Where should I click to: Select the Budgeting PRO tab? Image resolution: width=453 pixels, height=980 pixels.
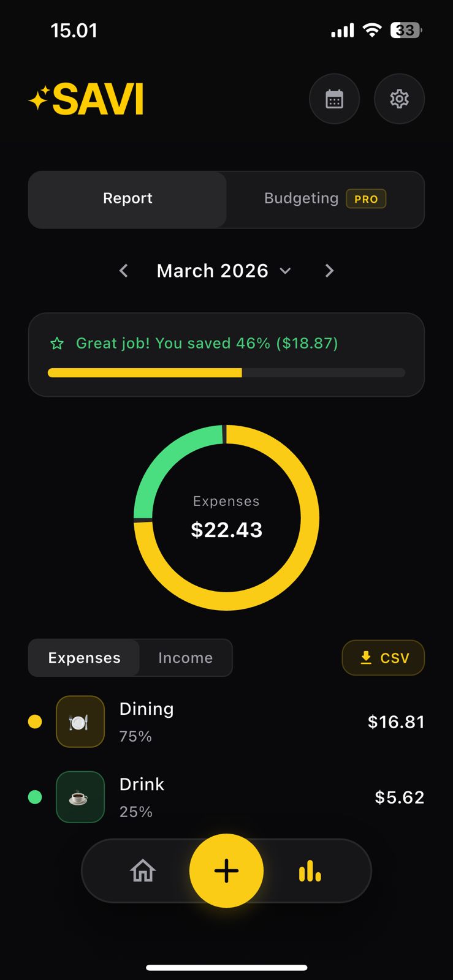325,199
